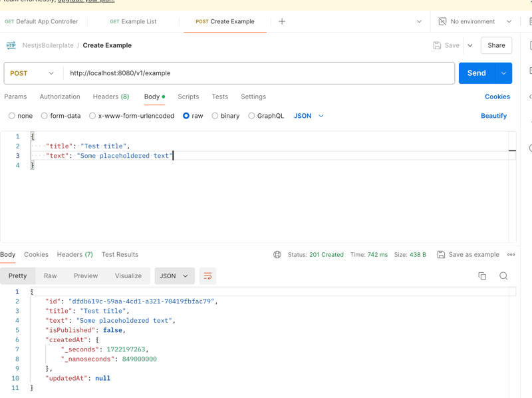
Task: Click Save as example
Action: tap(473, 254)
